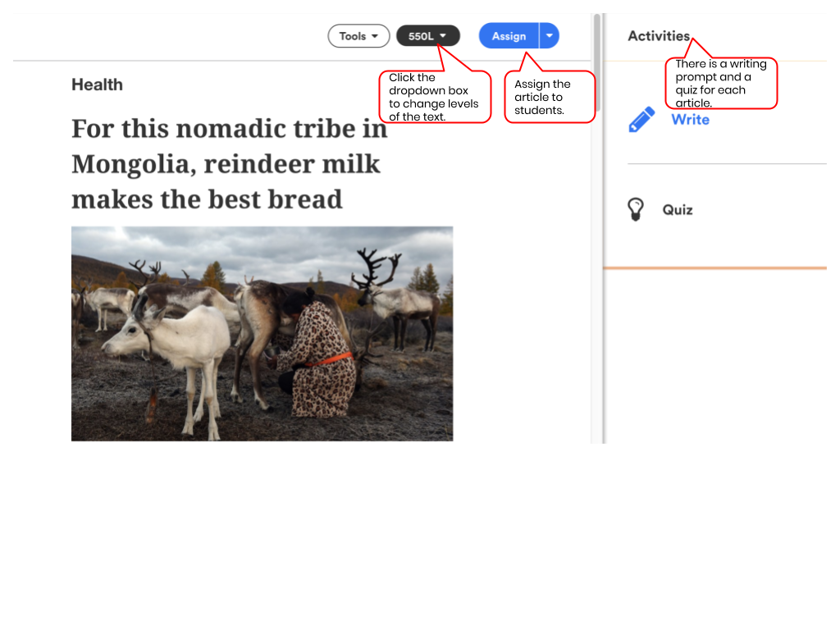Viewport: 840px width, 630px height.
Task: Click the 'writing prompt and a quiz' callout
Action: [721, 83]
